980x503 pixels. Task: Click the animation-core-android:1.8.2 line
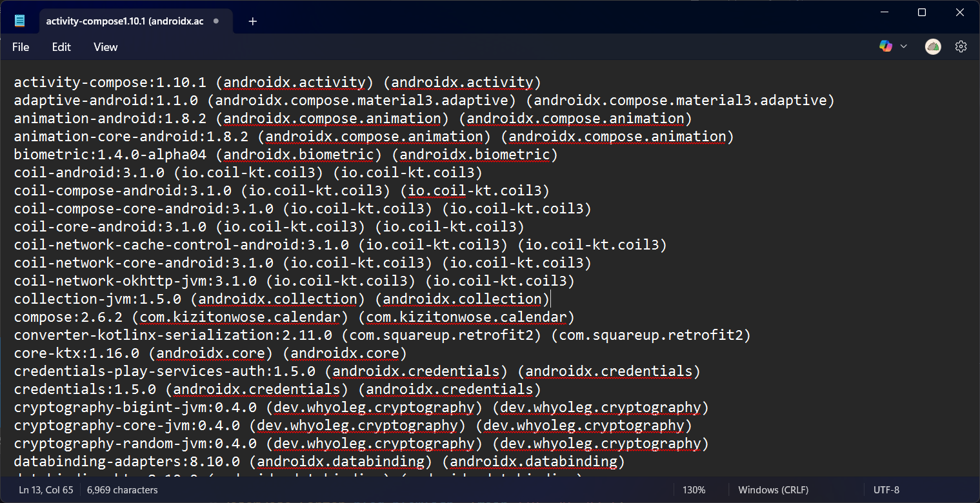374,137
